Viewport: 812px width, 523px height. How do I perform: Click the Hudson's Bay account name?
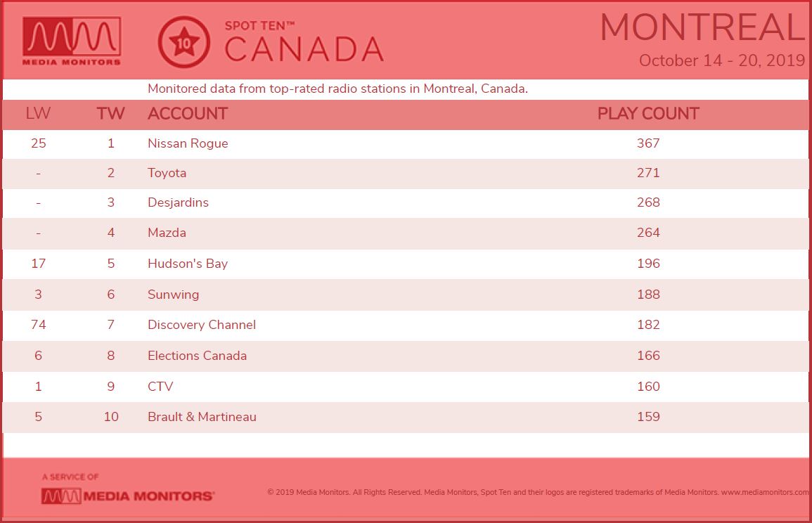tap(188, 264)
